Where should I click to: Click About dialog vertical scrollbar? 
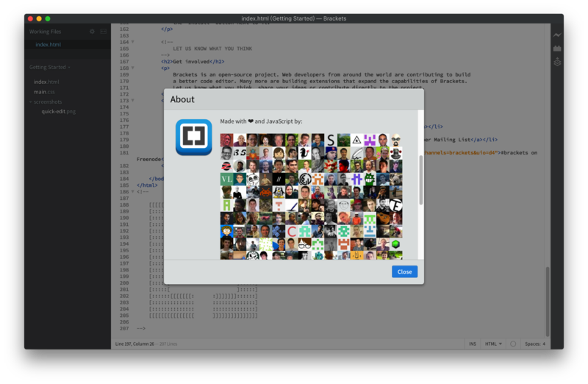[x=420, y=180]
